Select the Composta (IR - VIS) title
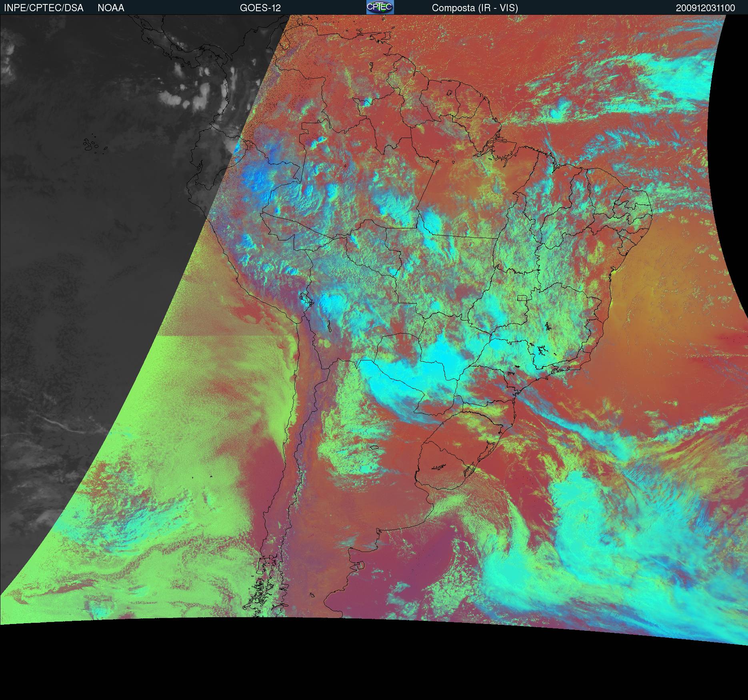Viewport: 748px width, 700px height. pos(475,8)
